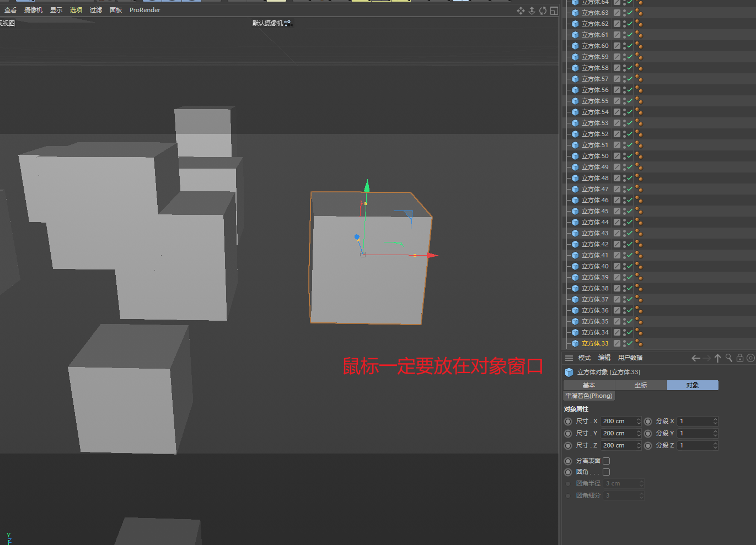Click the 分段 Y stepper arrows

coord(715,433)
